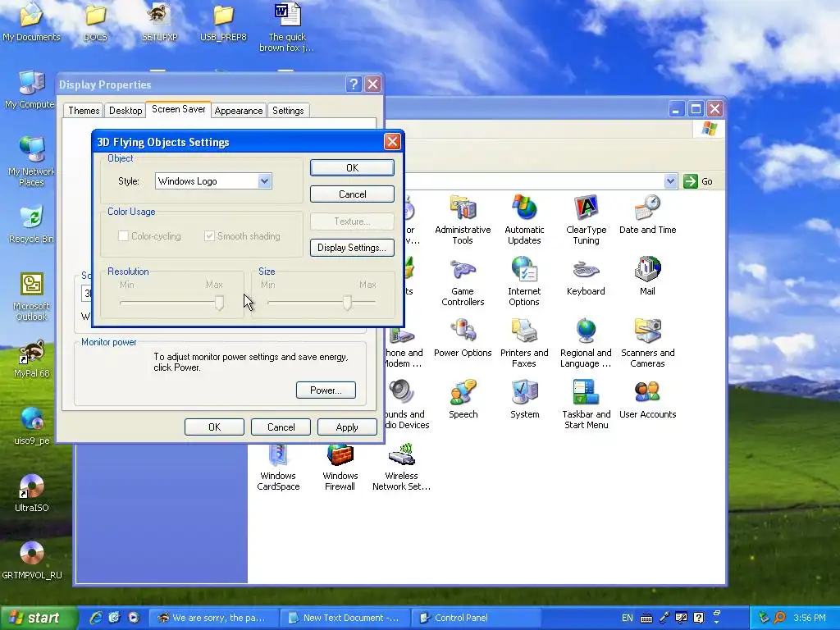Switch to New Text Document taskbar item

coord(345,618)
